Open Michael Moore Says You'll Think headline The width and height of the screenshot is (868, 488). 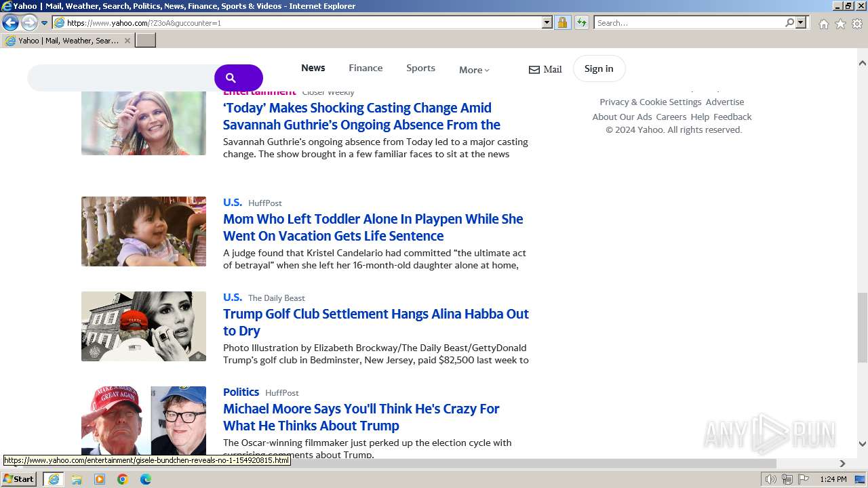pos(361,417)
